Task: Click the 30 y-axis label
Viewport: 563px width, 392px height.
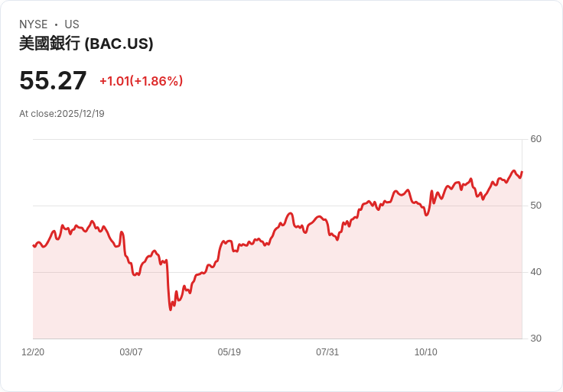Action: pyautogui.click(x=535, y=339)
